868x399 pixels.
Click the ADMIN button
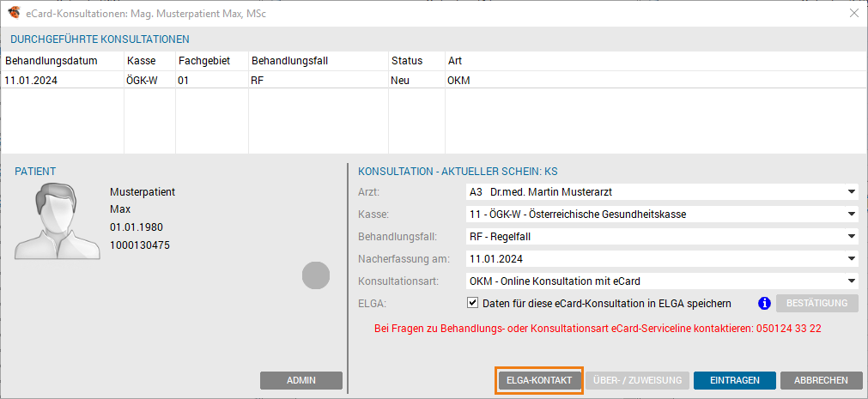[301, 380]
